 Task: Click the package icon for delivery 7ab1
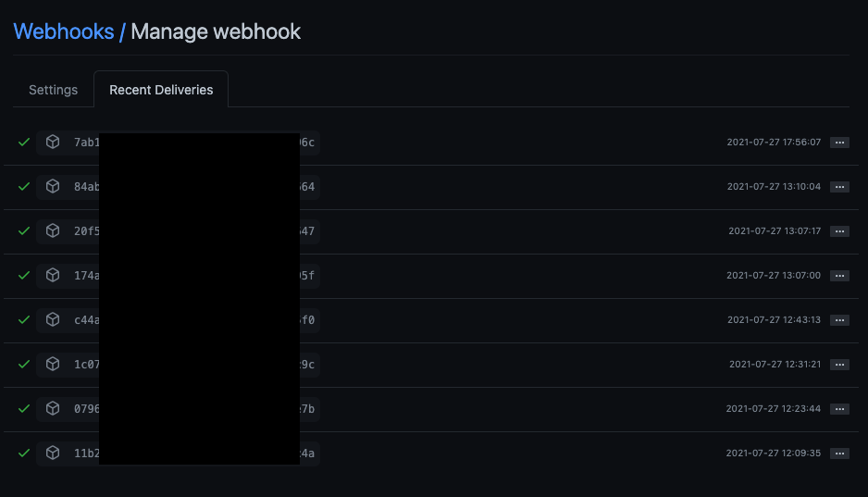tap(53, 143)
